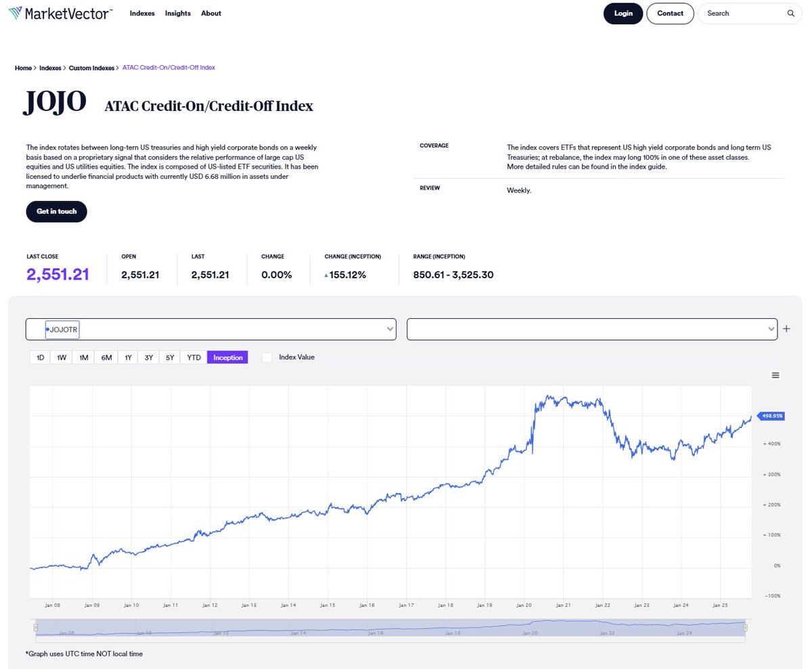The height and width of the screenshot is (669, 812).
Task: Open the chart hamburger menu icon
Action: tap(775, 375)
